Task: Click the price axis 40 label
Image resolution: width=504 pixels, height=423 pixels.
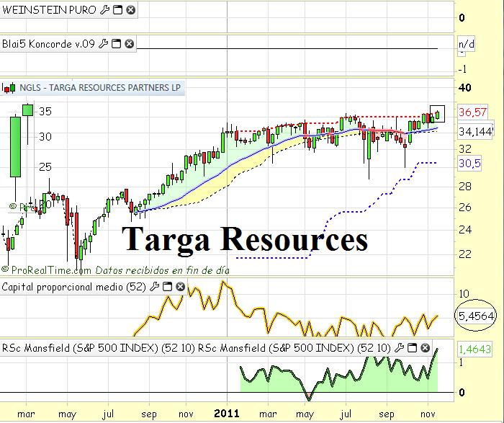Action: click(465, 87)
